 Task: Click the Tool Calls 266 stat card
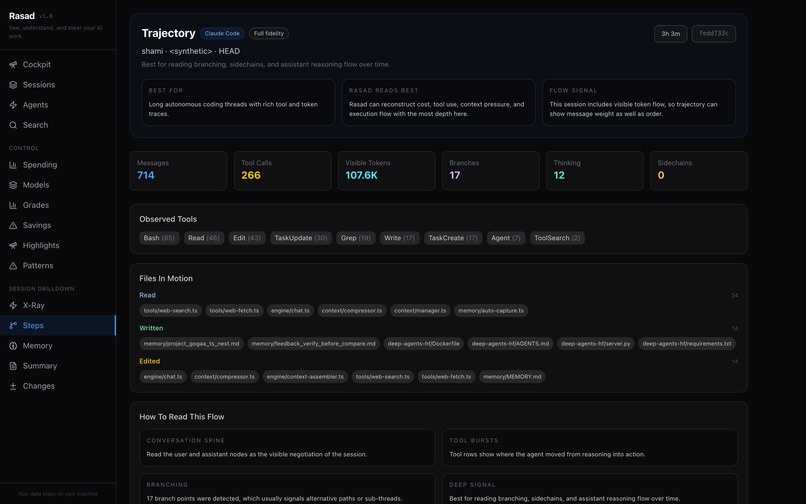(283, 171)
